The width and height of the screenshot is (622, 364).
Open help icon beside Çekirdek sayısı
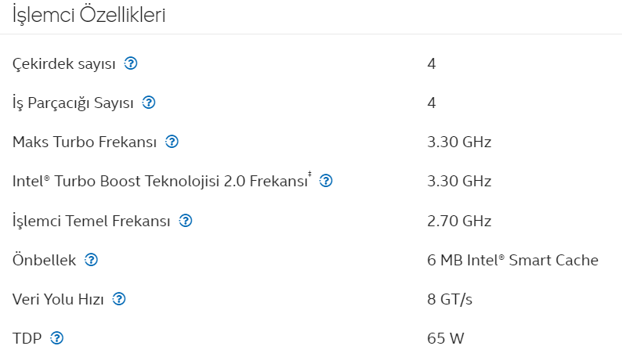tap(131, 63)
